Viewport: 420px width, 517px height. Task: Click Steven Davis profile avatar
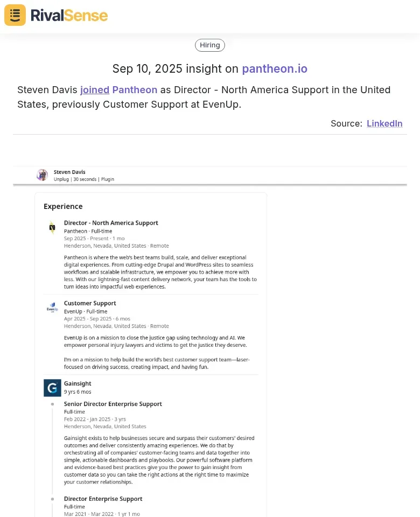42,175
